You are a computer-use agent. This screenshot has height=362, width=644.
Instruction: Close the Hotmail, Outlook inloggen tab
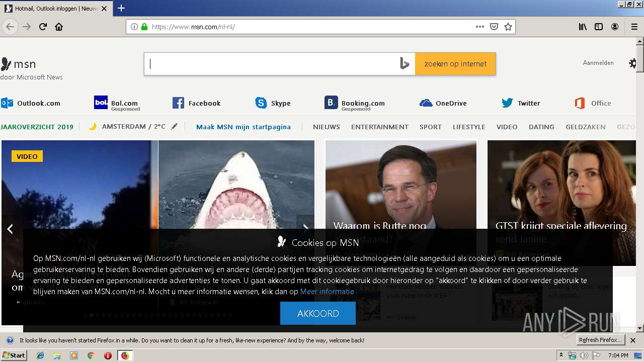tap(104, 9)
